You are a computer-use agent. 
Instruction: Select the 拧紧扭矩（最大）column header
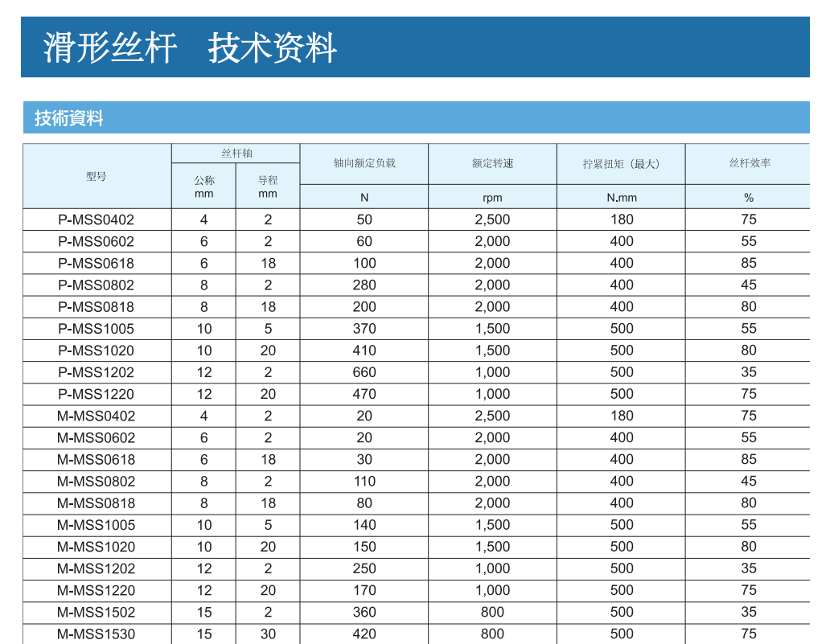pyautogui.click(x=621, y=163)
